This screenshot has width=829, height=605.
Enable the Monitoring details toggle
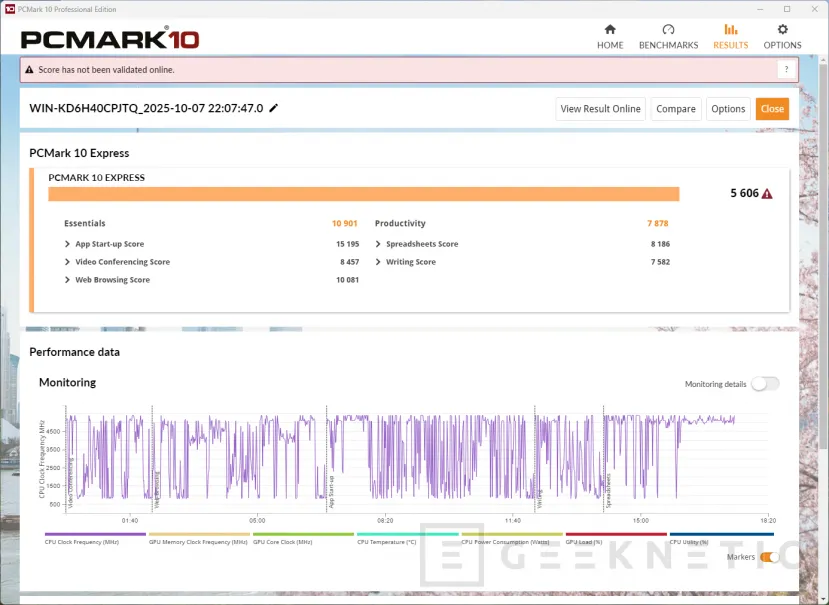click(x=764, y=384)
